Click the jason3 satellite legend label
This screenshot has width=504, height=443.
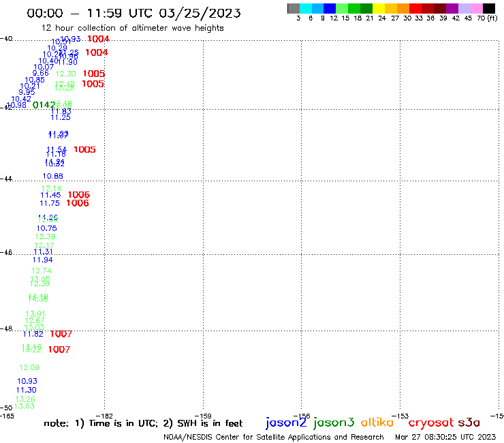tap(334, 423)
